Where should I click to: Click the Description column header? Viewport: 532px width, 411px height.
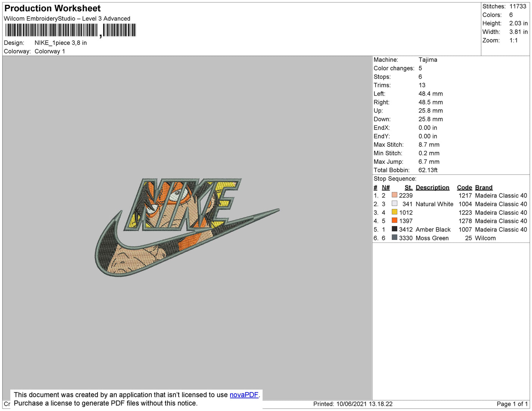(432, 187)
